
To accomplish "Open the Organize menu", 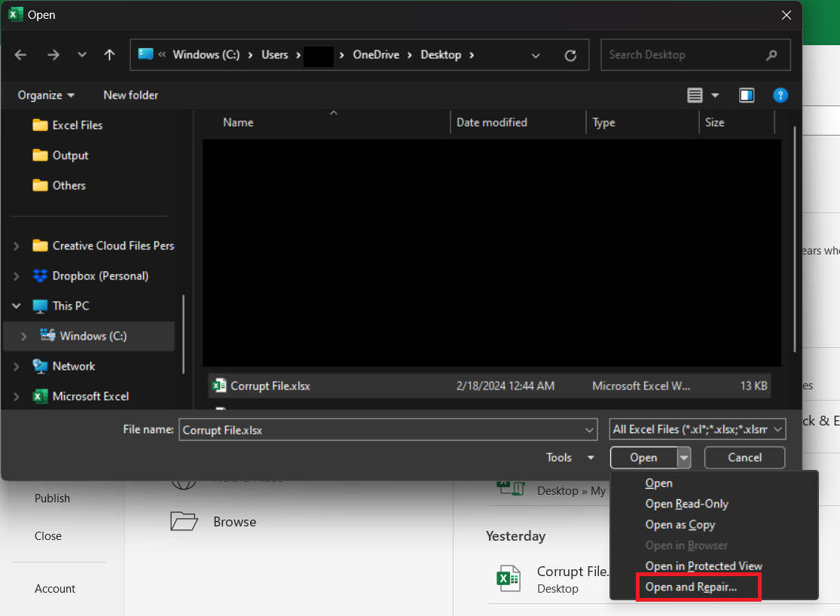I will 46,96.
